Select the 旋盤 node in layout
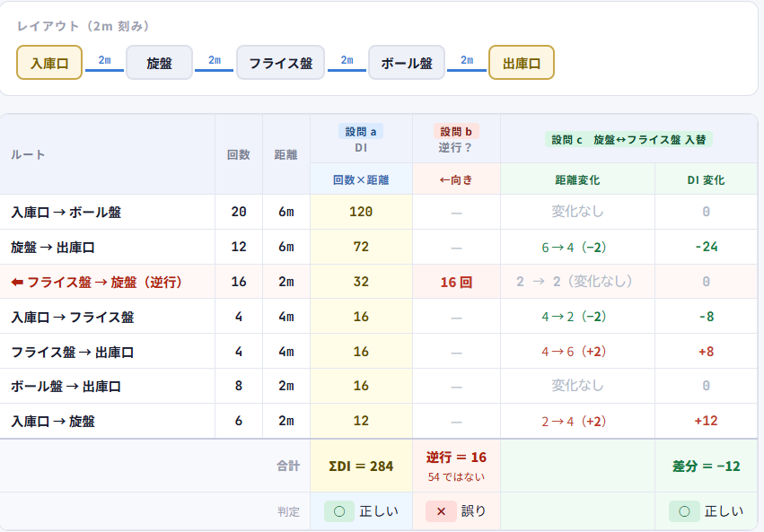This screenshot has width=764, height=532. (159, 63)
